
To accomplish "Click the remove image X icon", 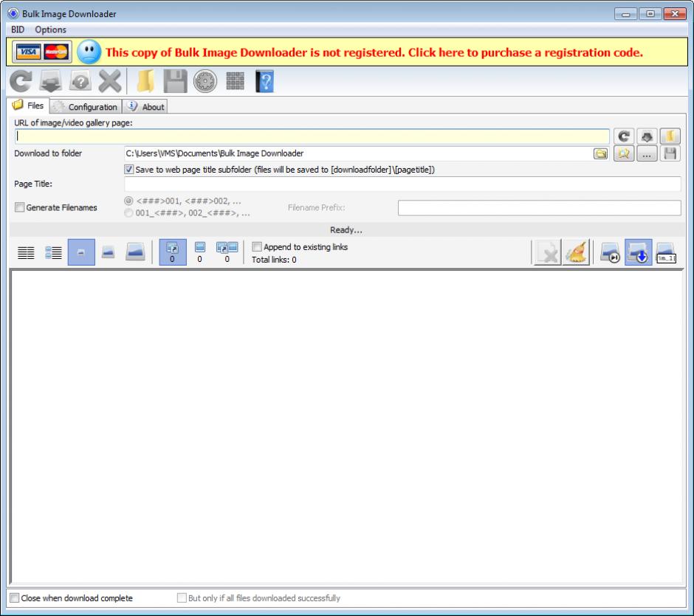I will [548, 252].
